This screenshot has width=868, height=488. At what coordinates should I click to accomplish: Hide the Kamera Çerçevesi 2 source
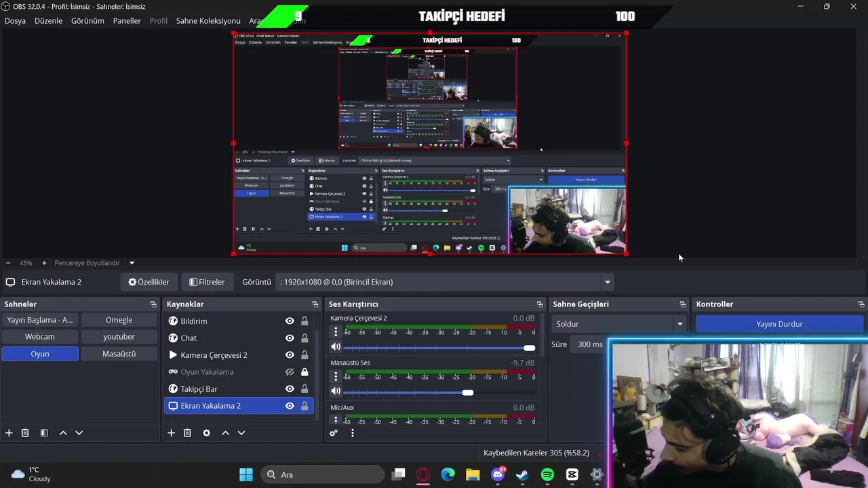(290, 355)
